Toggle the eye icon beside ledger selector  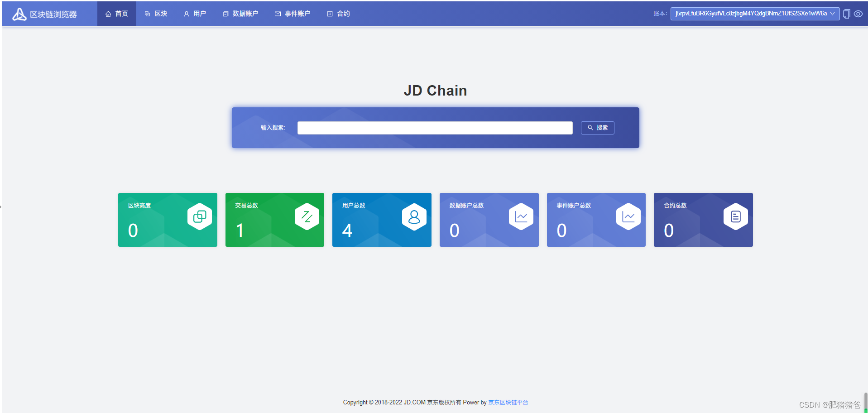pyautogui.click(x=858, y=14)
